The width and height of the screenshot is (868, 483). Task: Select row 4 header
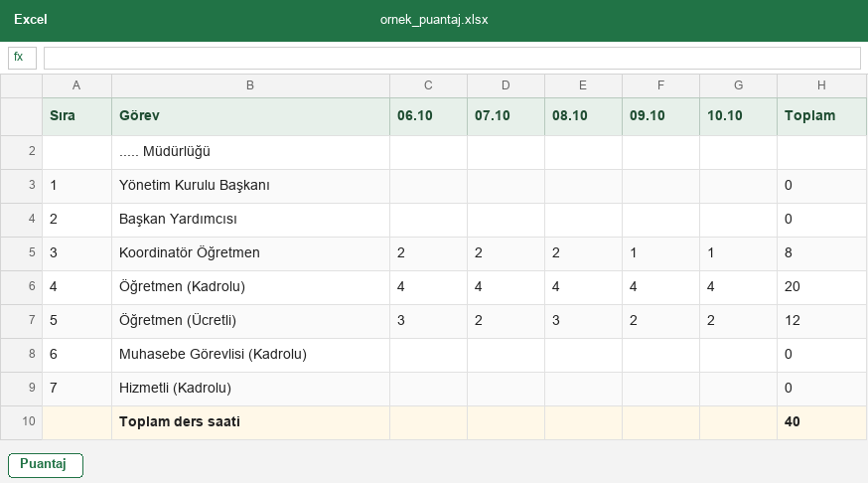(x=22, y=220)
